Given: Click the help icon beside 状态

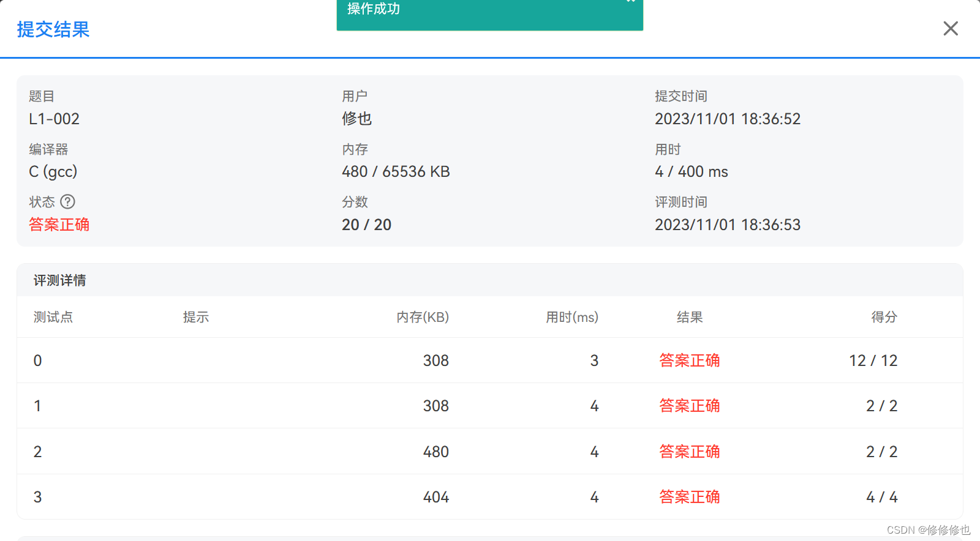Looking at the screenshot, I should tap(68, 201).
